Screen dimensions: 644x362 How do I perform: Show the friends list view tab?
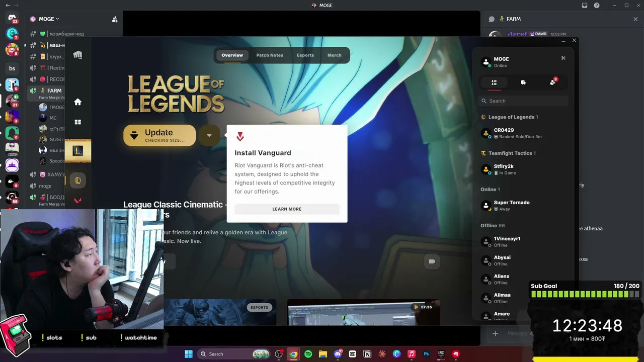point(494,82)
